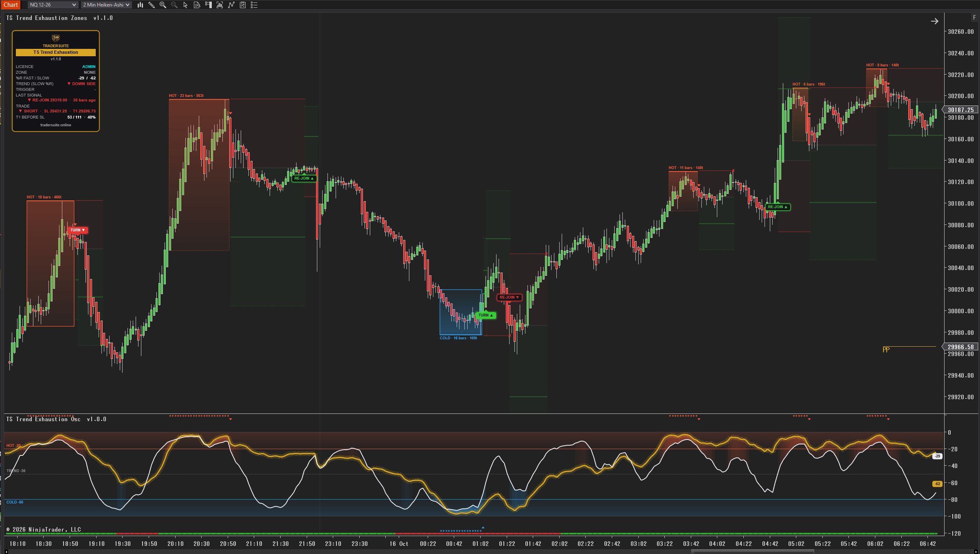Click the scrollbar left arrow at bottom
Screen dimensions: 980x554
click(x=6, y=552)
